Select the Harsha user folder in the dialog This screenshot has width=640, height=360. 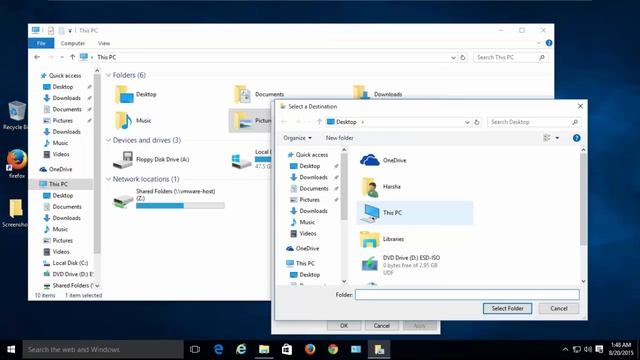click(x=380, y=187)
